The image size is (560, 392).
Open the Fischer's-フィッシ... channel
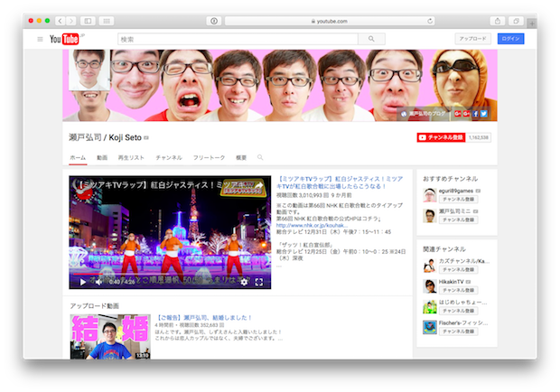pos(463,322)
